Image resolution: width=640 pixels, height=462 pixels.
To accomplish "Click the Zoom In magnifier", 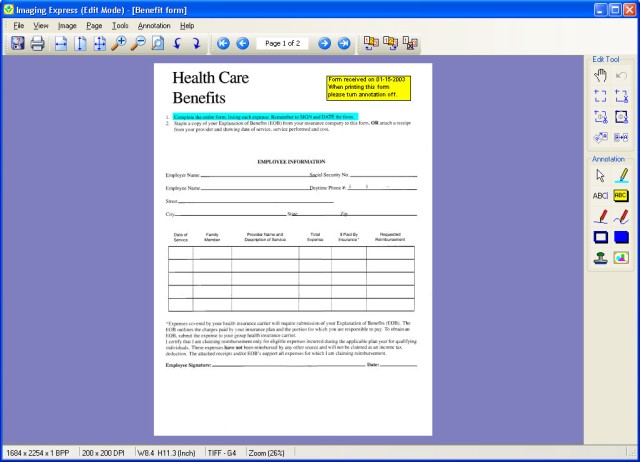I will (119, 43).
